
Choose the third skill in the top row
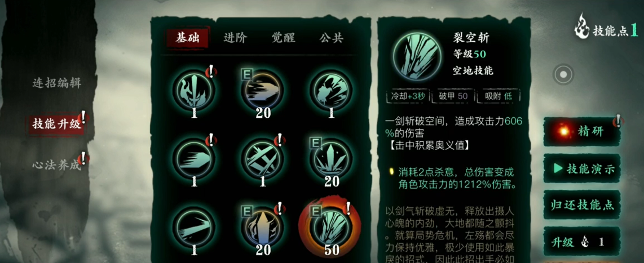[331, 90]
